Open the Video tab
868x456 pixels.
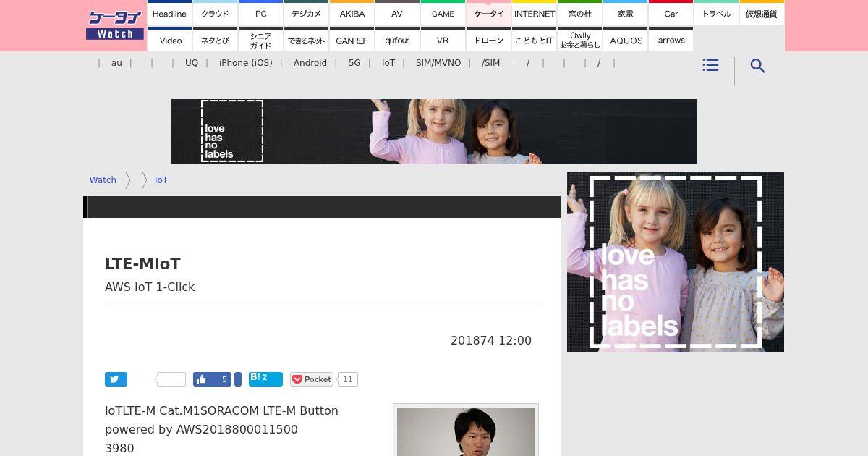click(169, 41)
